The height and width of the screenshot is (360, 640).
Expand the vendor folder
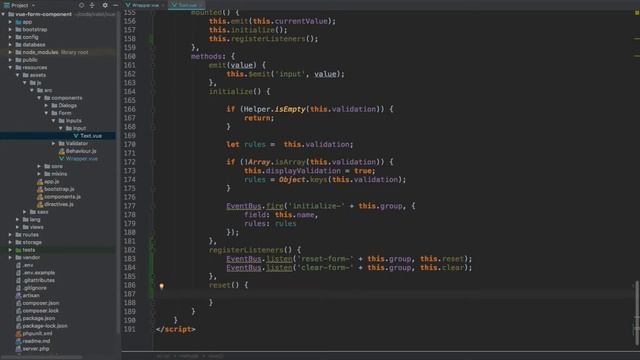coord(11,258)
